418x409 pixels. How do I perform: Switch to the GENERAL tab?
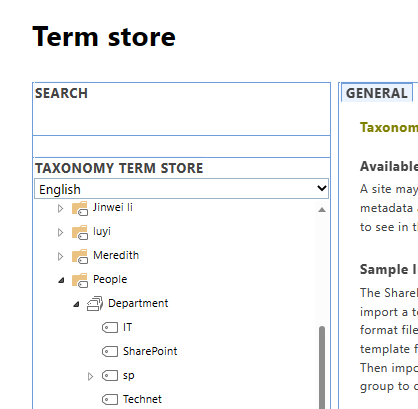coord(377,93)
